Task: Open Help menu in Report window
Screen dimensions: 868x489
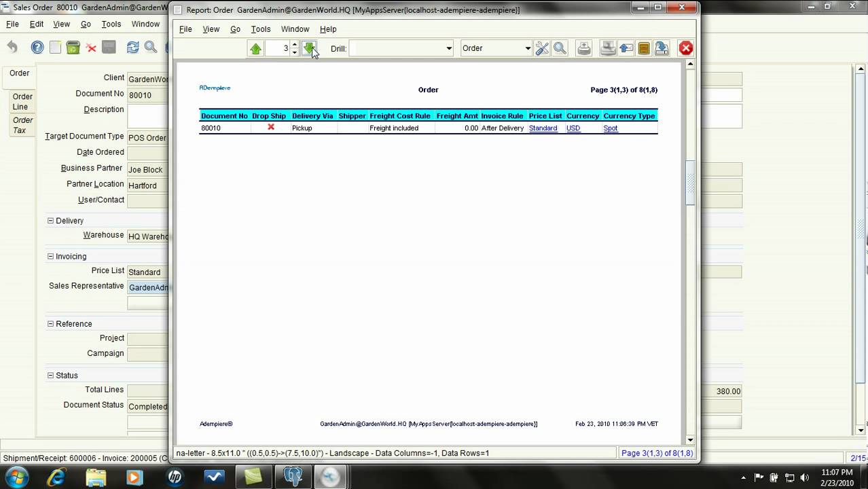Action: coord(328,29)
